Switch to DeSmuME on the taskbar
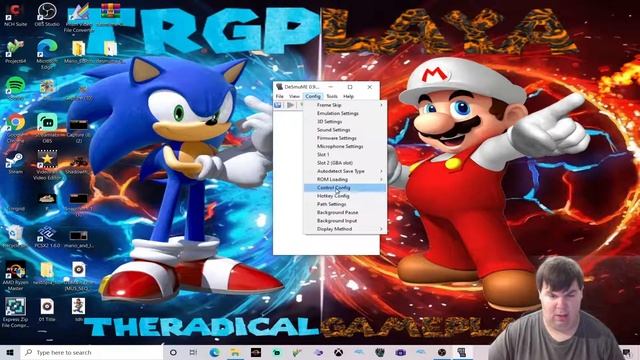This screenshot has width=640, height=360. click(462, 352)
